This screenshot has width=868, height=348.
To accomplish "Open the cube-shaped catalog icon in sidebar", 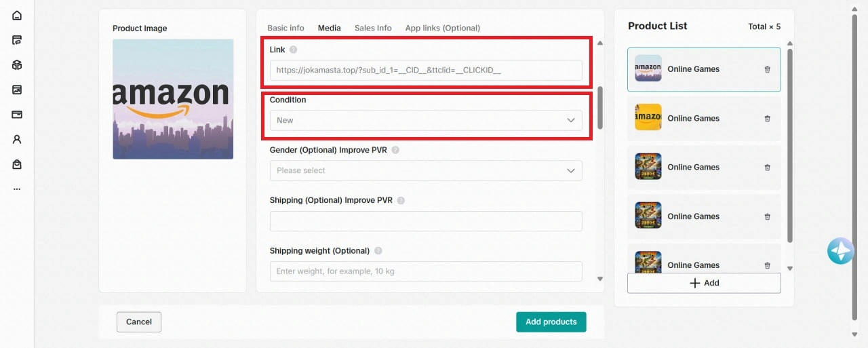I will pos(17,65).
